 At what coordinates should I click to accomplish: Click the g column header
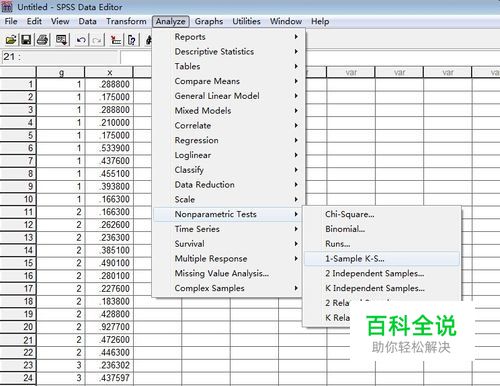(61, 72)
